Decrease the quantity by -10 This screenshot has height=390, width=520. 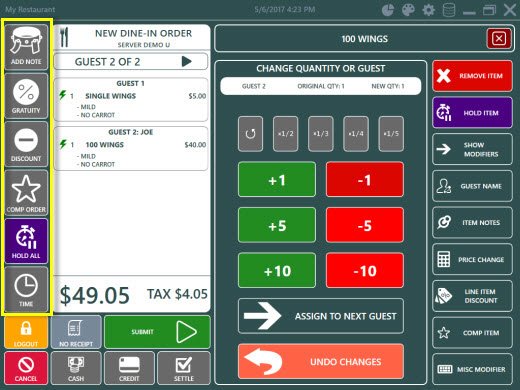pyautogui.click(x=365, y=270)
